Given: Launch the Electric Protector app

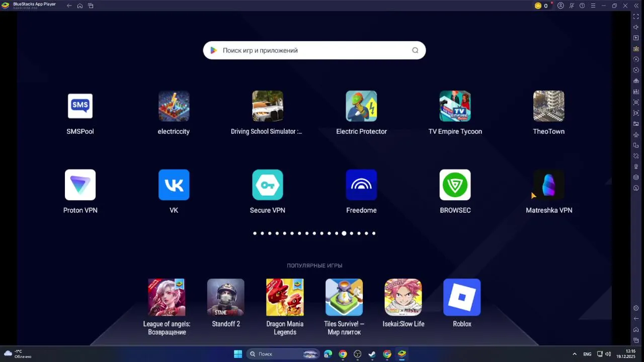Looking at the screenshot, I should 361,106.
